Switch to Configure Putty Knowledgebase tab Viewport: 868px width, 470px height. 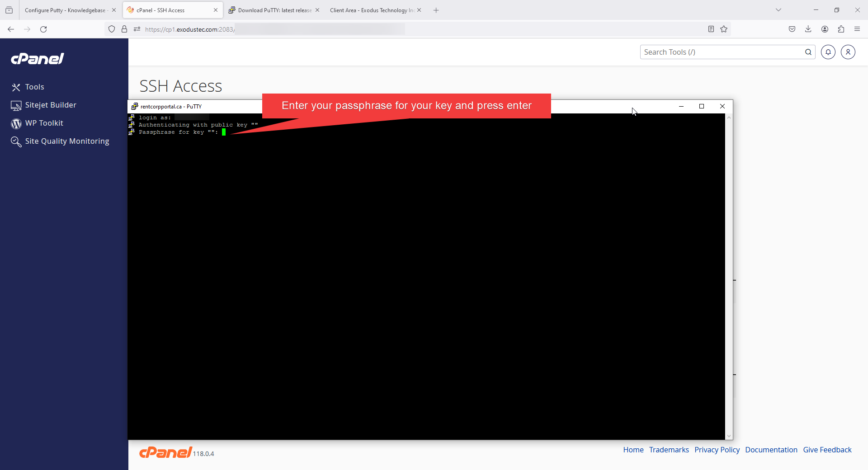point(65,10)
